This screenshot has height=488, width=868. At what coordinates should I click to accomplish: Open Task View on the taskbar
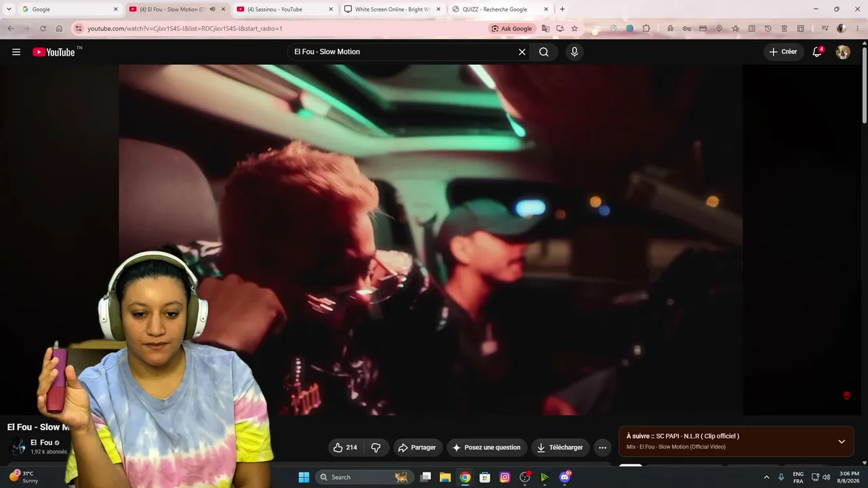[425, 477]
